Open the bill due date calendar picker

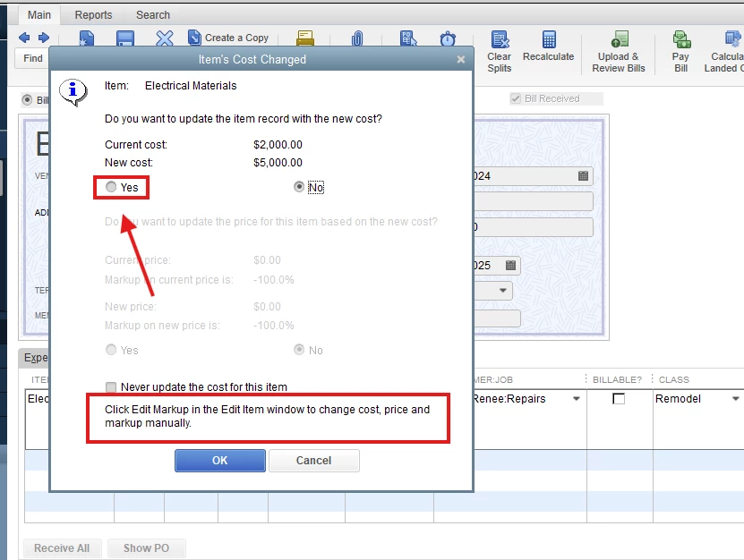(510, 265)
